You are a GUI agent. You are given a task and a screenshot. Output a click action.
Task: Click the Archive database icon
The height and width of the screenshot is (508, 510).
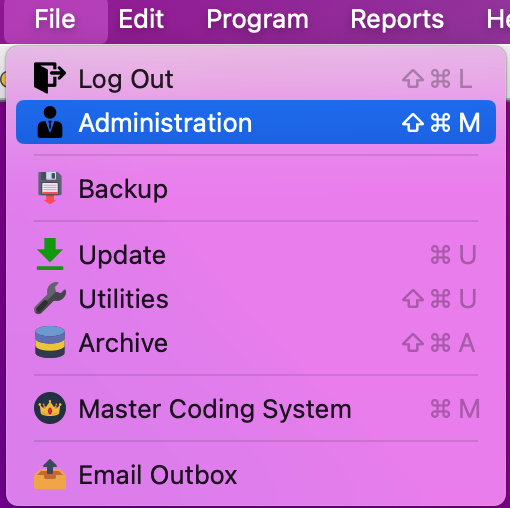coord(50,342)
